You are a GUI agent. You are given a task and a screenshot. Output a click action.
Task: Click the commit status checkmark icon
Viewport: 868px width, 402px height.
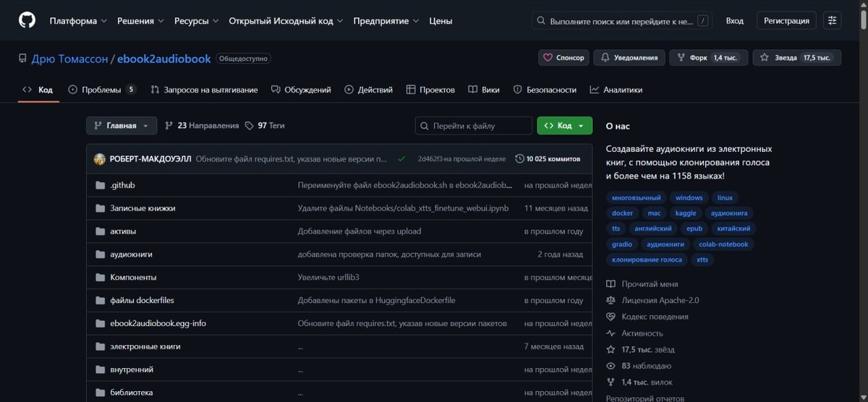pyautogui.click(x=401, y=159)
